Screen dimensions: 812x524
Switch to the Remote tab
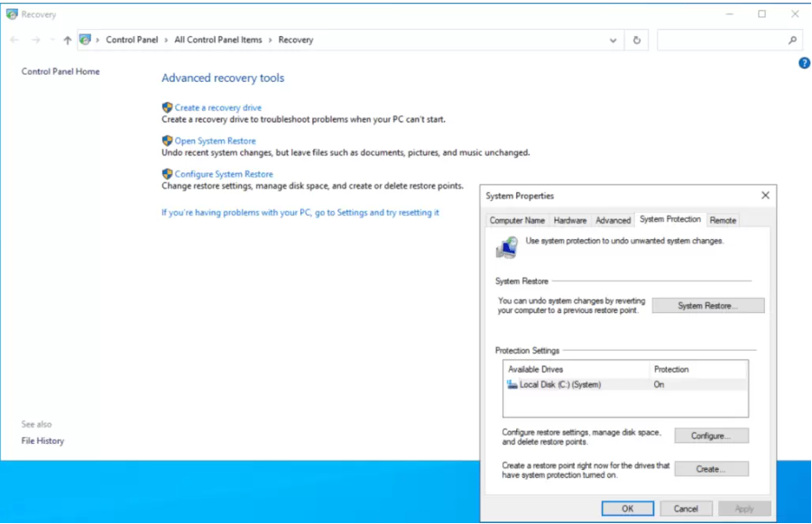(723, 220)
